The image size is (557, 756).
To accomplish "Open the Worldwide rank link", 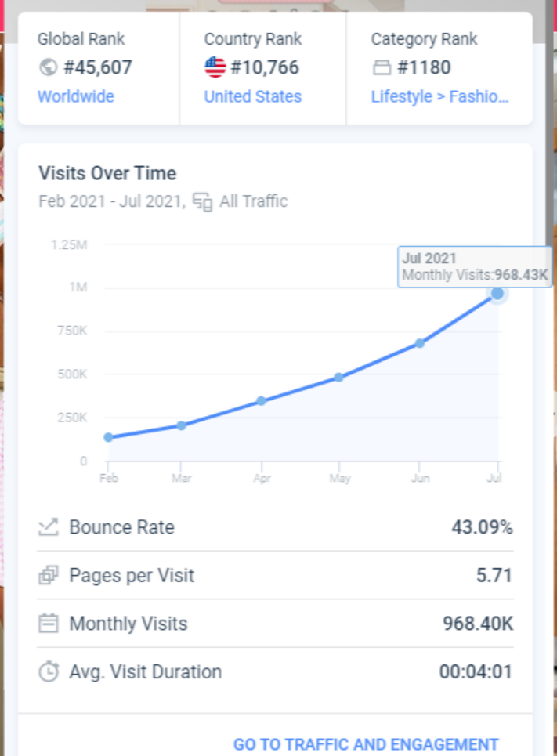I will click(x=76, y=96).
